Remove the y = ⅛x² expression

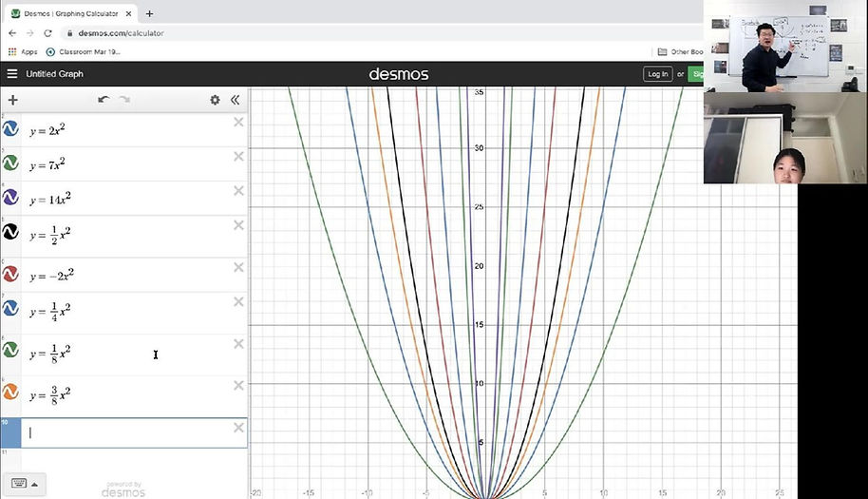click(238, 343)
